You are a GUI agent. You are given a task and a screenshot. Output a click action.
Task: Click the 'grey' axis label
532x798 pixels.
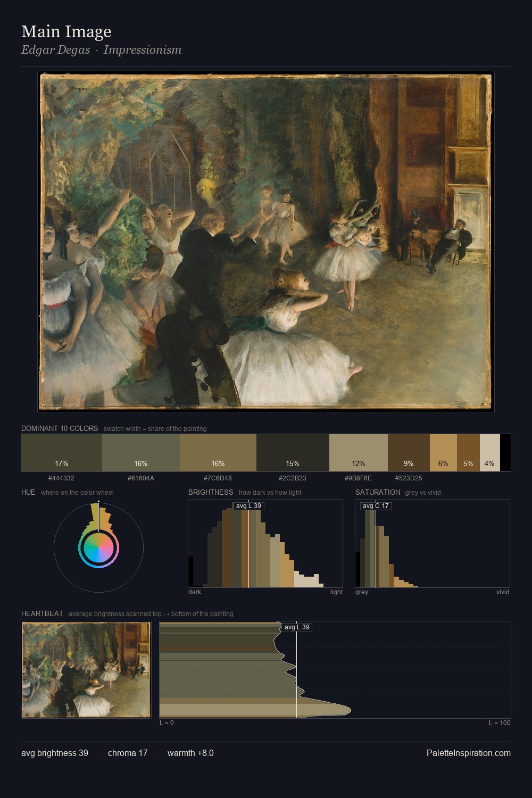point(362,592)
